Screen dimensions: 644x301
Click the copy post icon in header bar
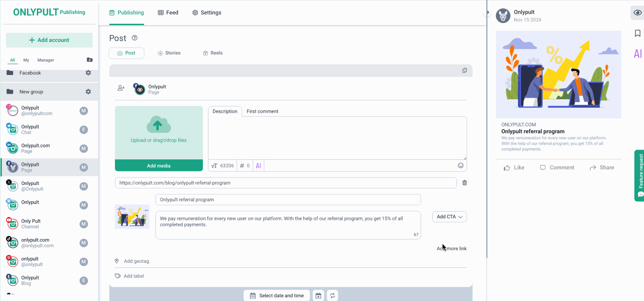[x=464, y=70]
